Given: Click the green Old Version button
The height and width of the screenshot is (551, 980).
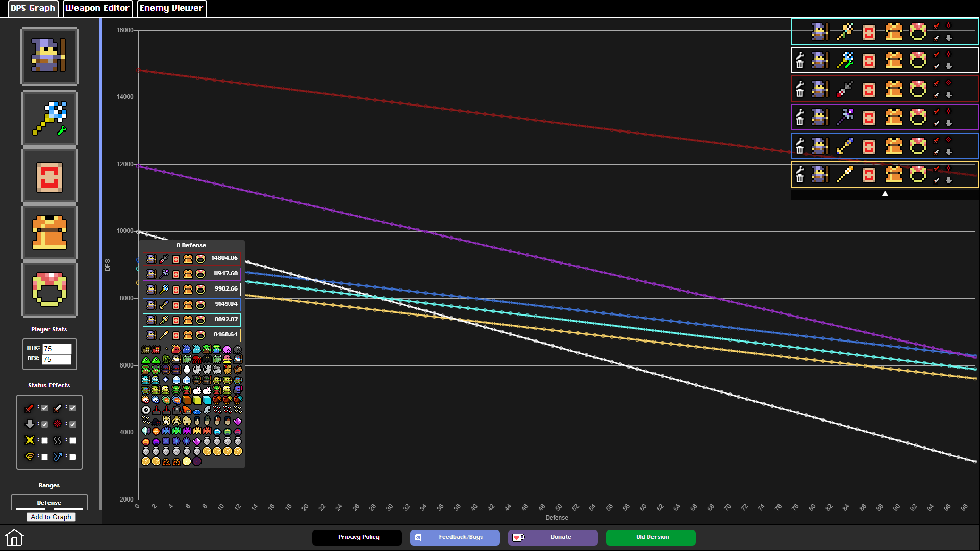Looking at the screenshot, I should (650, 537).
